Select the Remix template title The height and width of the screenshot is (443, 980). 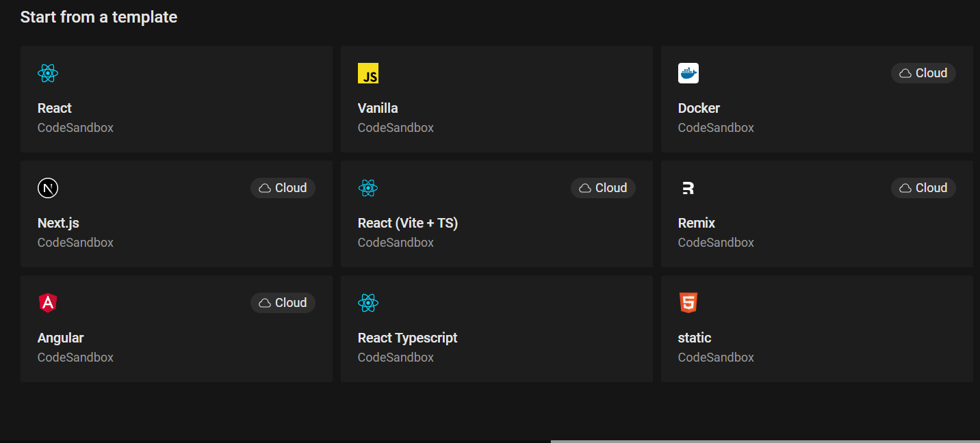pyautogui.click(x=697, y=223)
